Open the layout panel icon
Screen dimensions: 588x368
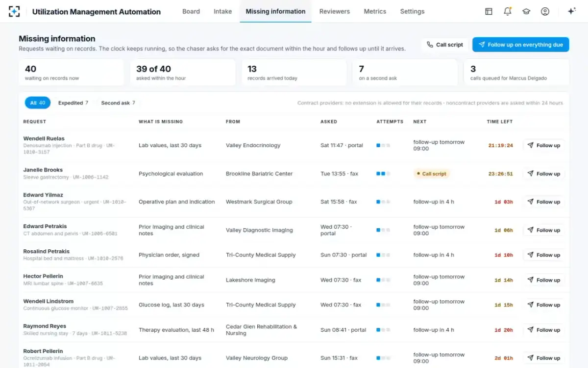click(x=489, y=11)
